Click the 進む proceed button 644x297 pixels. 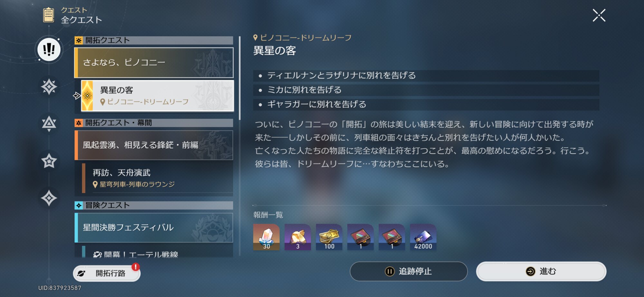coord(541,271)
